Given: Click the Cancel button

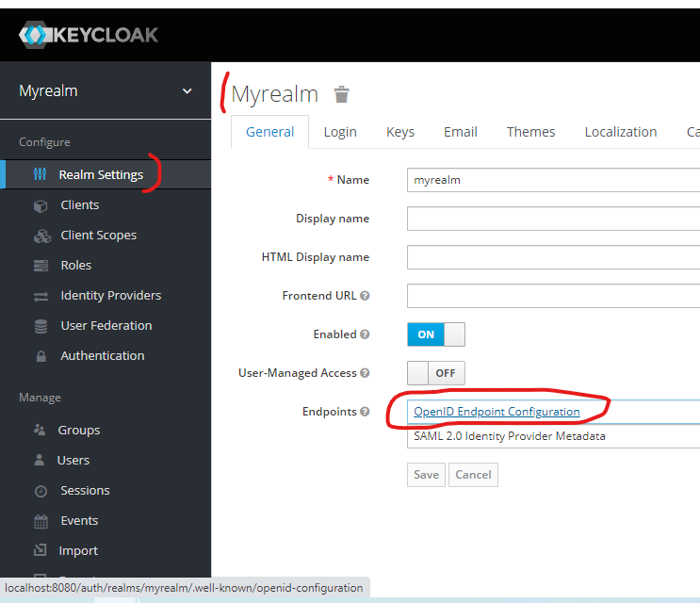Looking at the screenshot, I should pyautogui.click(x=473, y=475).
